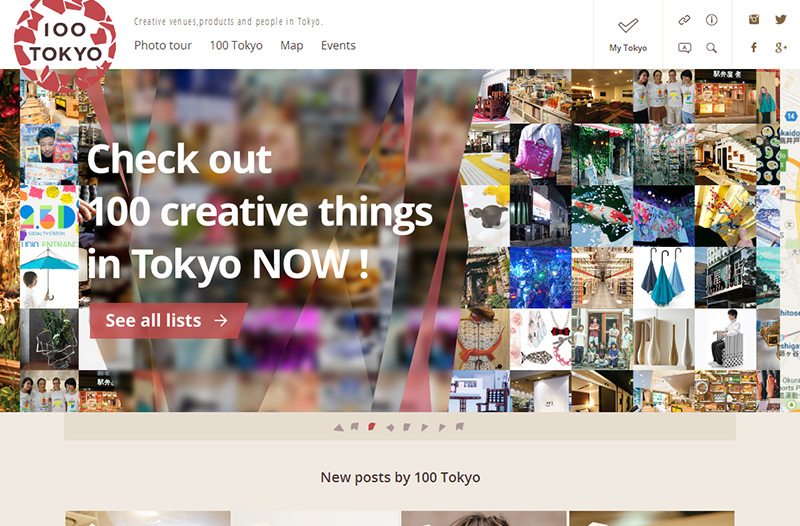Select the 100 Tokyo navigation item
The width and height of the screenshot is (800, 526).
point(236,46)
